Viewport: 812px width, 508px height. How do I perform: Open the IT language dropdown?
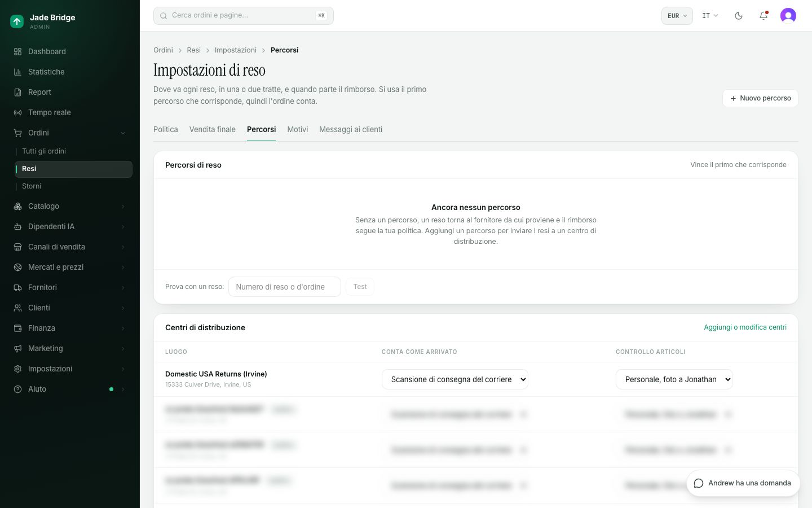[x=710, y=16]
